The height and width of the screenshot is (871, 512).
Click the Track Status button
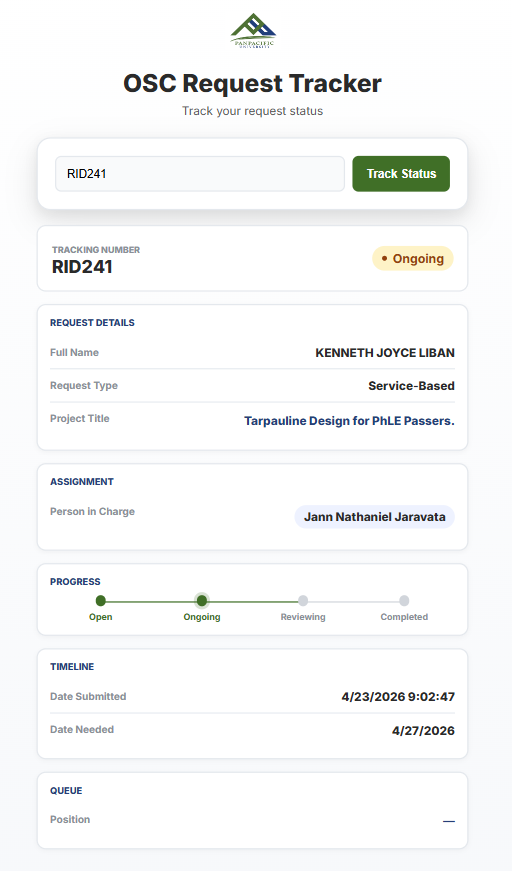coord(401,174)
